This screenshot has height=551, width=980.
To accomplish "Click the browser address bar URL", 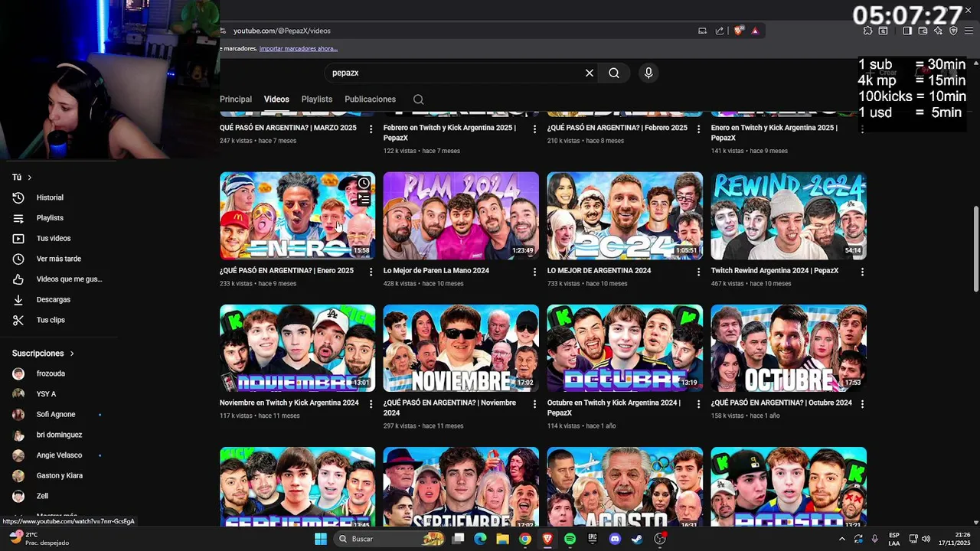I will click(282, 31).
